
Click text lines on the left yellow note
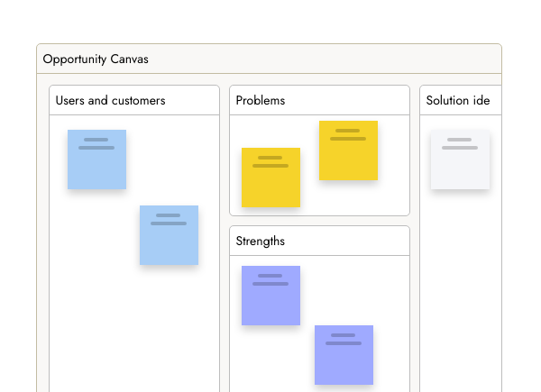point(270,162)
